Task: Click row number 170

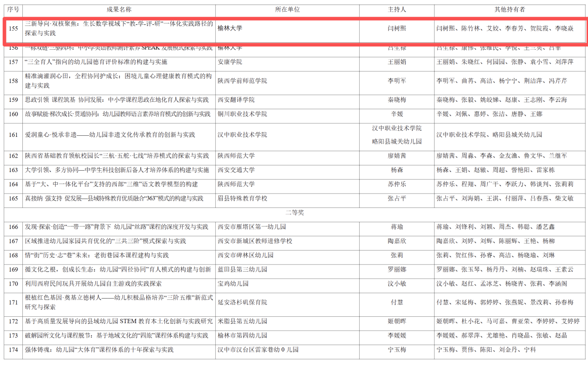Action: click(13, 284)
